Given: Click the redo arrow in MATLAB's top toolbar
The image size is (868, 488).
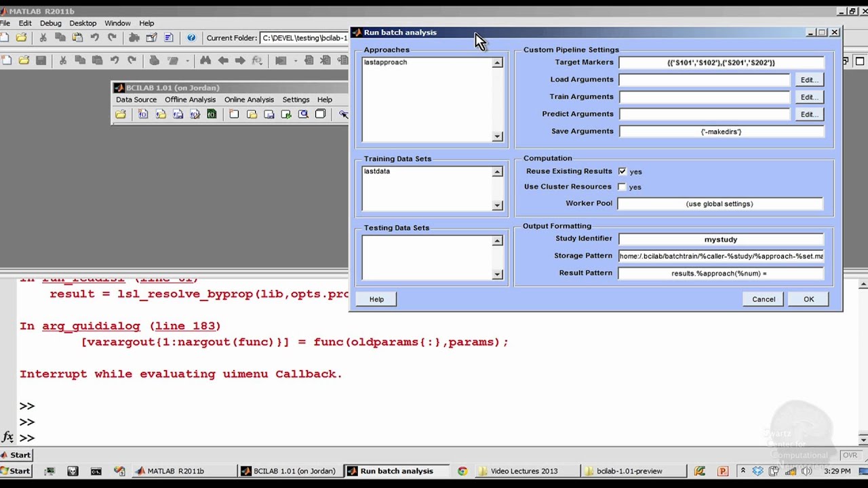Looking at the screenshot, I should coord(112,38).
